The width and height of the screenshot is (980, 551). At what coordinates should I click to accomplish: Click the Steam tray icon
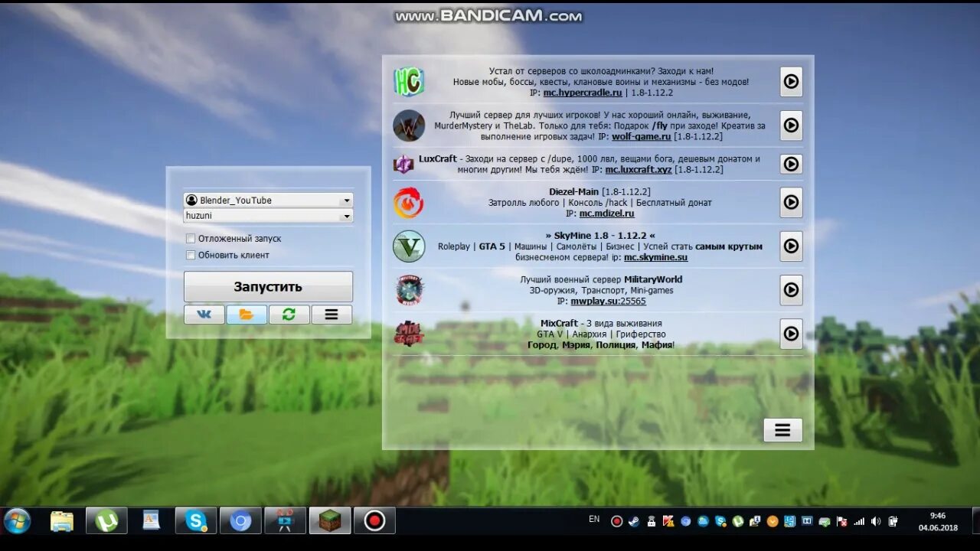(634, 521)
